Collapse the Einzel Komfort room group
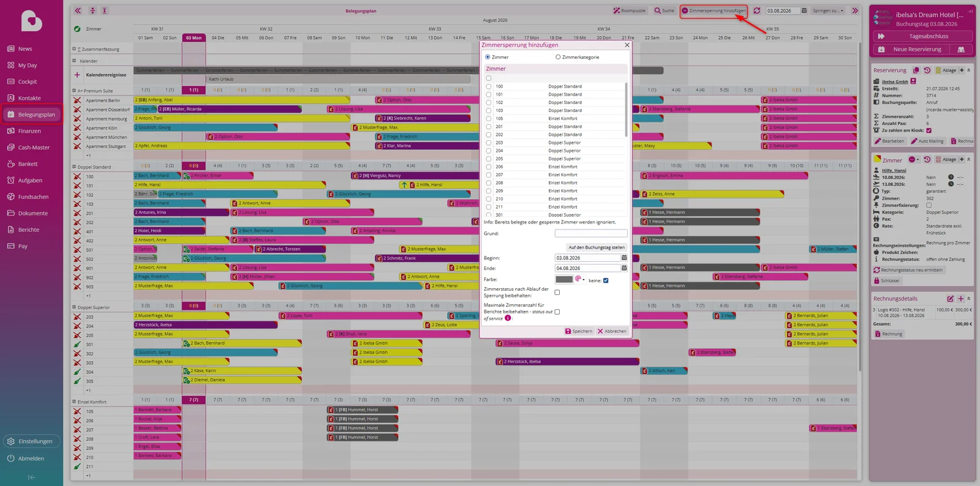 coord(74,402)
